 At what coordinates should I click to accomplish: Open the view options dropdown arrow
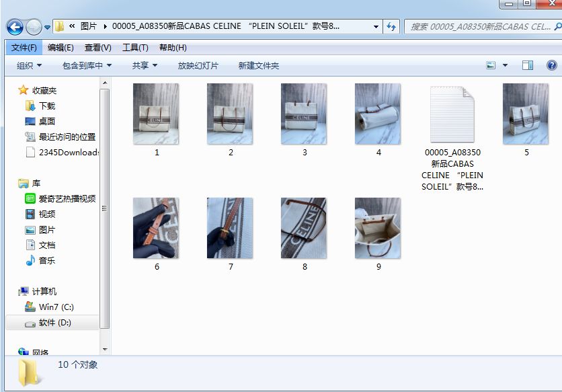point(505,65)
